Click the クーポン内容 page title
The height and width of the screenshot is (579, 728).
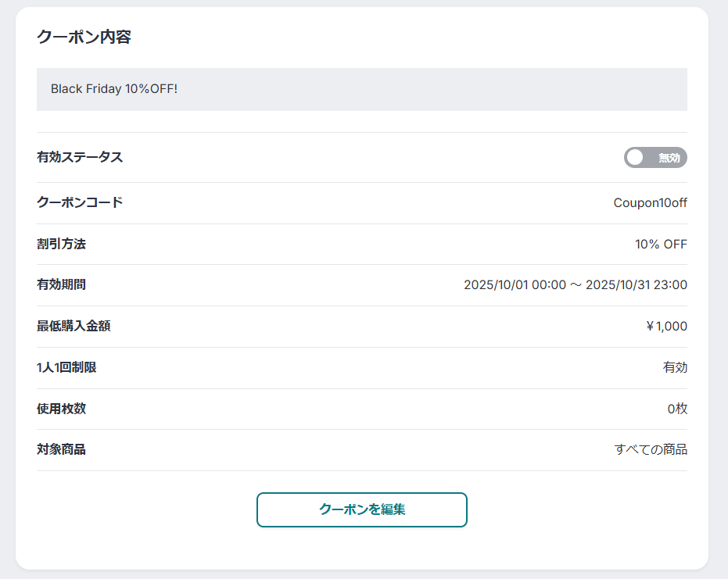(x=84, y=36)
